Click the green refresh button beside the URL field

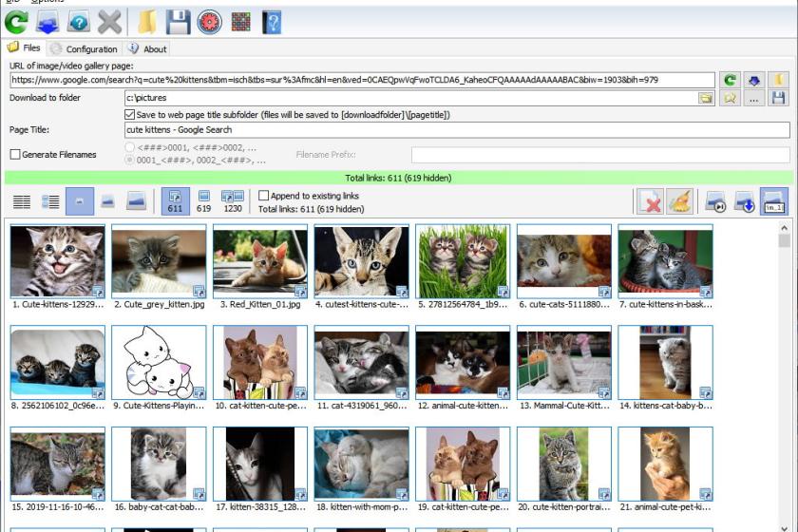point(730,80)
